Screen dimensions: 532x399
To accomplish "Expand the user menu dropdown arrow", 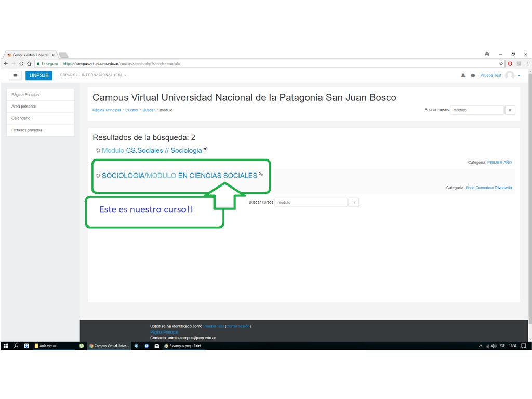I will 519,76.
